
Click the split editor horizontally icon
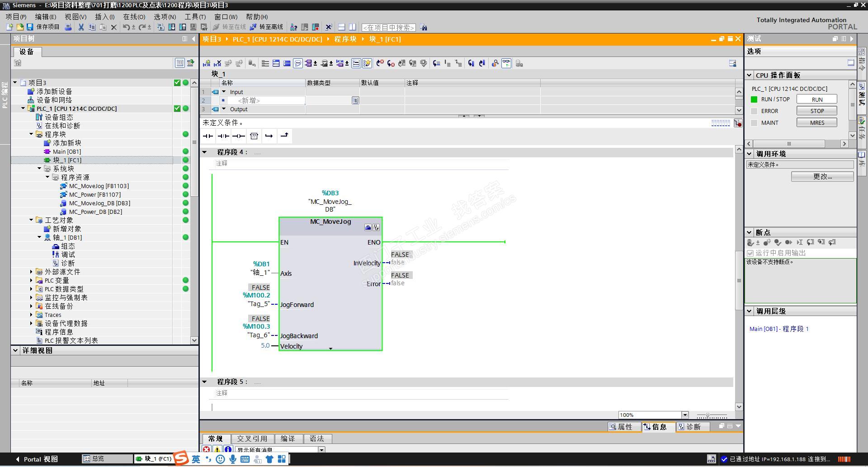342,27
